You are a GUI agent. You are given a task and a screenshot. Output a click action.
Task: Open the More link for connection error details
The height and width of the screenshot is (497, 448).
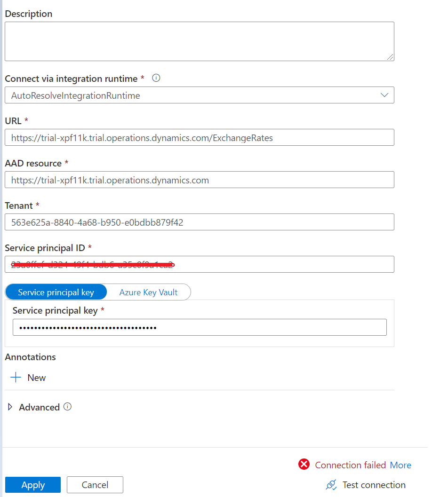[400, 465]
